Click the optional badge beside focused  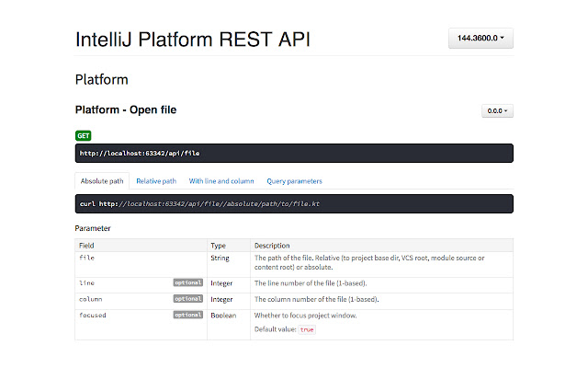coord(187,315)
